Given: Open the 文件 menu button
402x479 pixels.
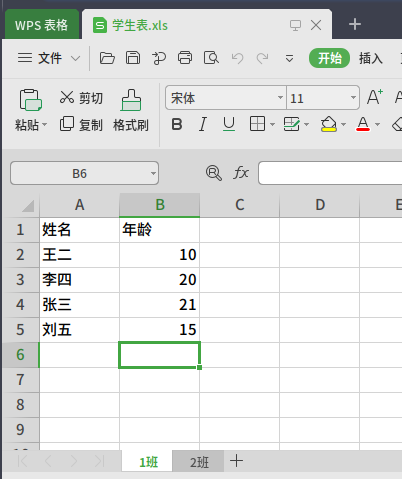Looking at the screenshot, I should [49, 58].
